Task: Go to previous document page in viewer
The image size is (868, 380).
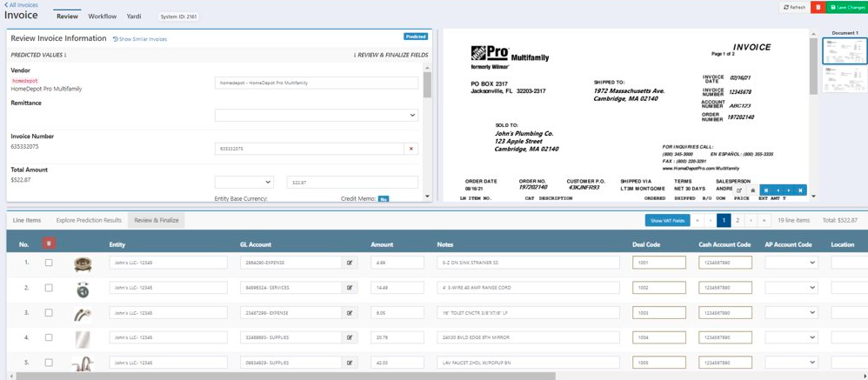Action: [x=778, y=190]
